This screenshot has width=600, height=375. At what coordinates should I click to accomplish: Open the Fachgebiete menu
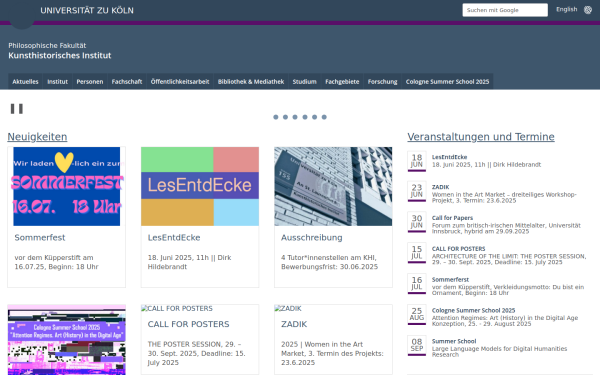342,82
